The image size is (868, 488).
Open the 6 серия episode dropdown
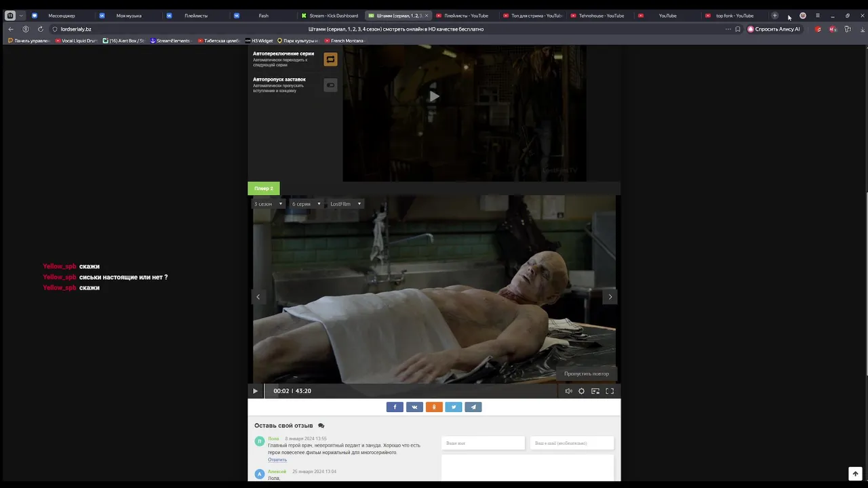pyautogui.click(x=307, y=204)
